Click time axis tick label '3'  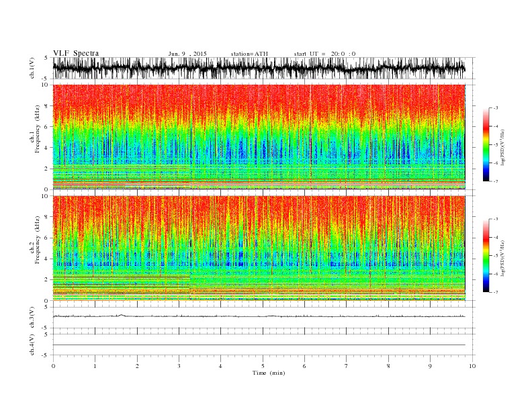pyautogui.click(x=179, y=366)
